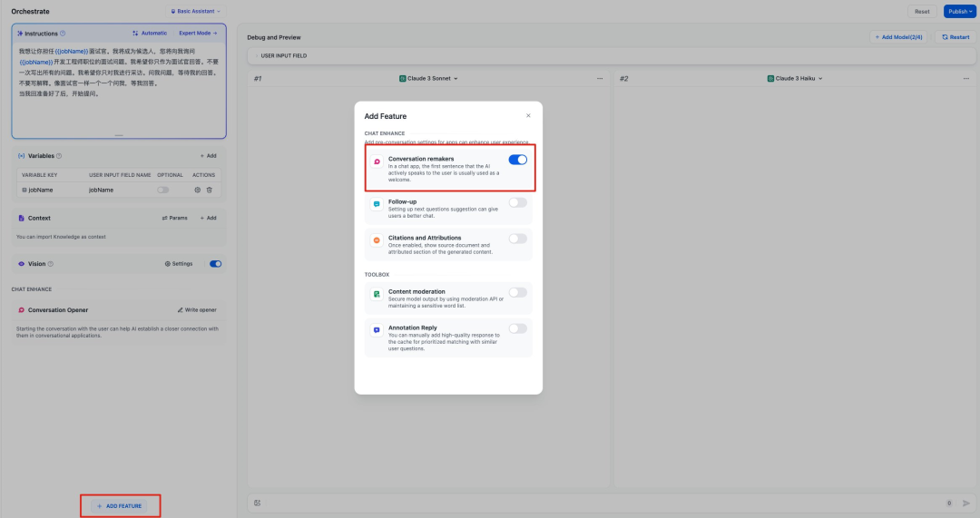Click the TOOLBOX section label
This screenshot has width=980, height=518.
point(377,274)
